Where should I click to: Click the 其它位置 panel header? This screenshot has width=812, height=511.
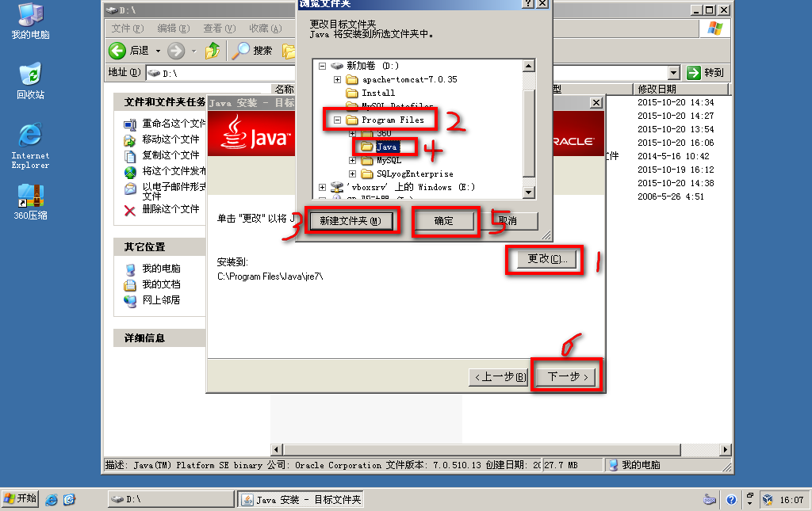[159, 247]
